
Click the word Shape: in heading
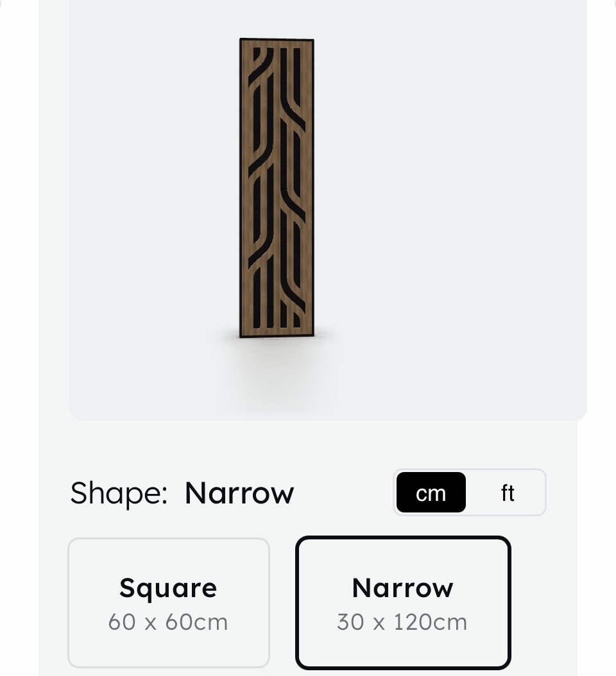point(119,494)
